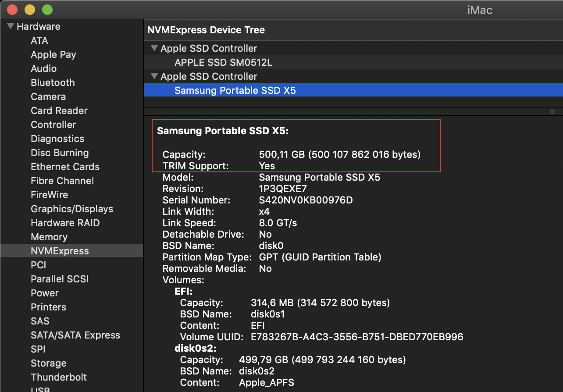The height and width of the screenshot is (392, 563).
Task: Click the split-pane divider handle dot
Action: click(552, 111)
